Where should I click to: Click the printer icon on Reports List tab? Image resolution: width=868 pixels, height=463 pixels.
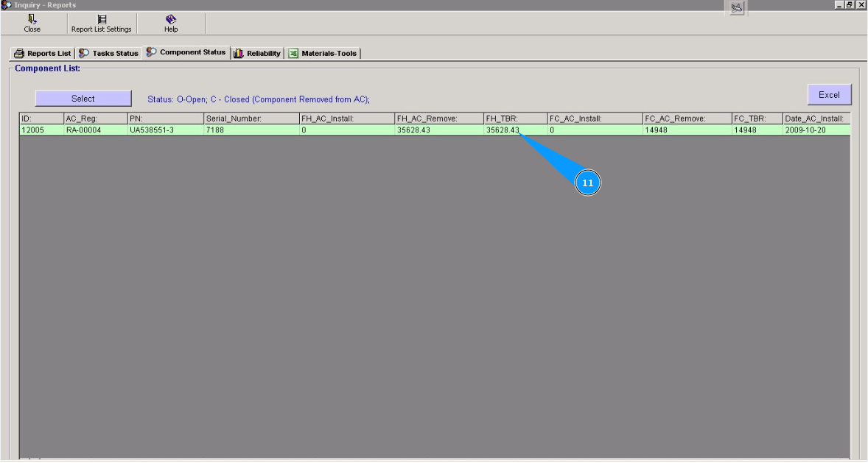pos(19,53)
